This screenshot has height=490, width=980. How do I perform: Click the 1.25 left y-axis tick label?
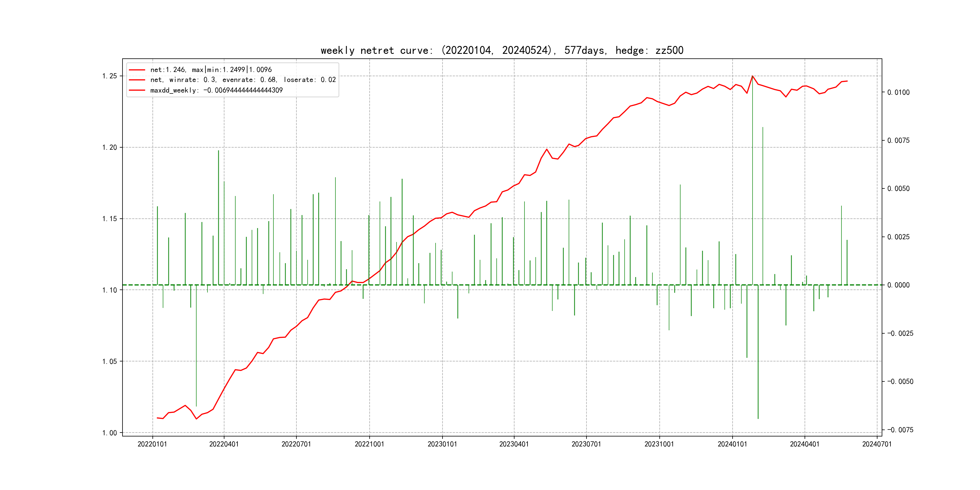tap(109, 76)
